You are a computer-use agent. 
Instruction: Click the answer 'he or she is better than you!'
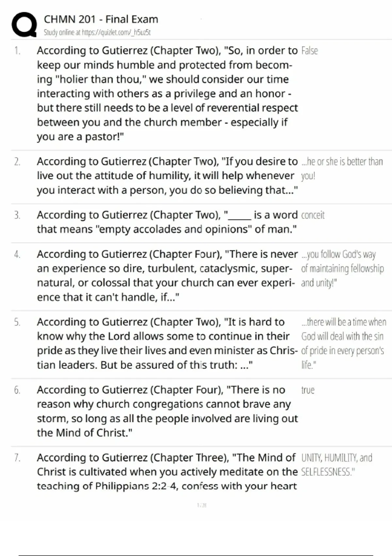point(342,169)
